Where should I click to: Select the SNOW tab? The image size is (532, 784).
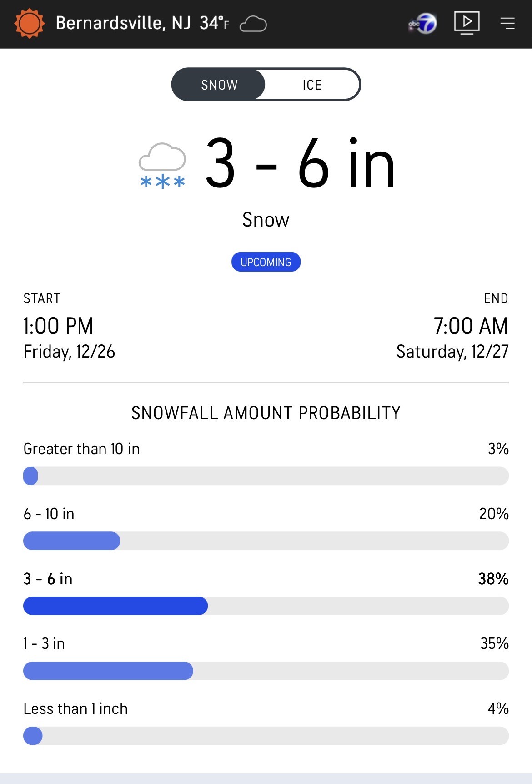click(219, 85)
